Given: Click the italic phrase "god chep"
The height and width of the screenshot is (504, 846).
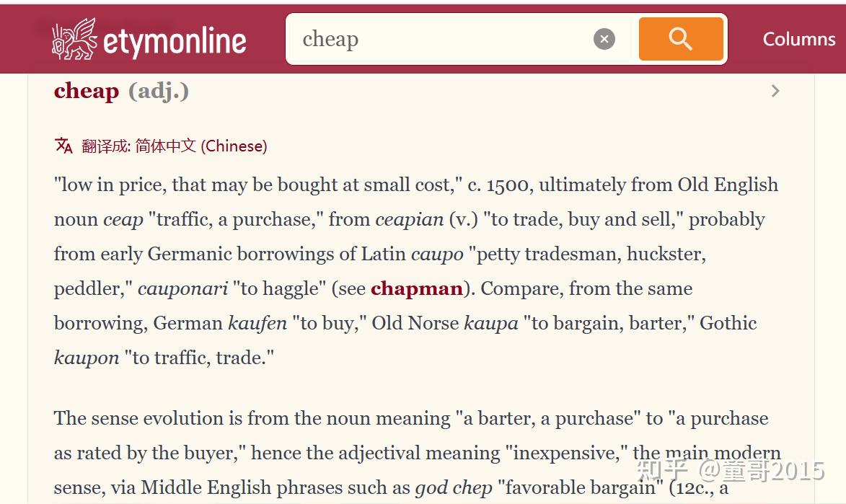Looking at the screenshot, I should point(454,487).
